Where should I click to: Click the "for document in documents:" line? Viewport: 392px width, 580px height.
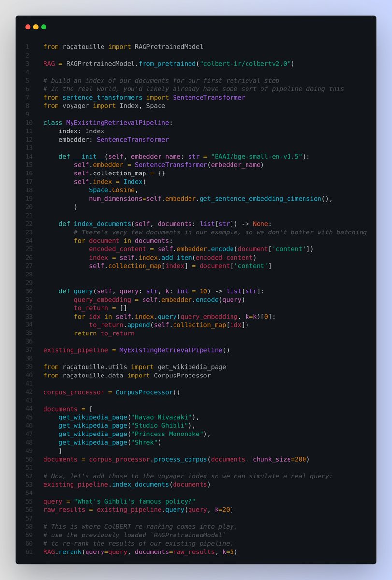click(x=123, y=241)
